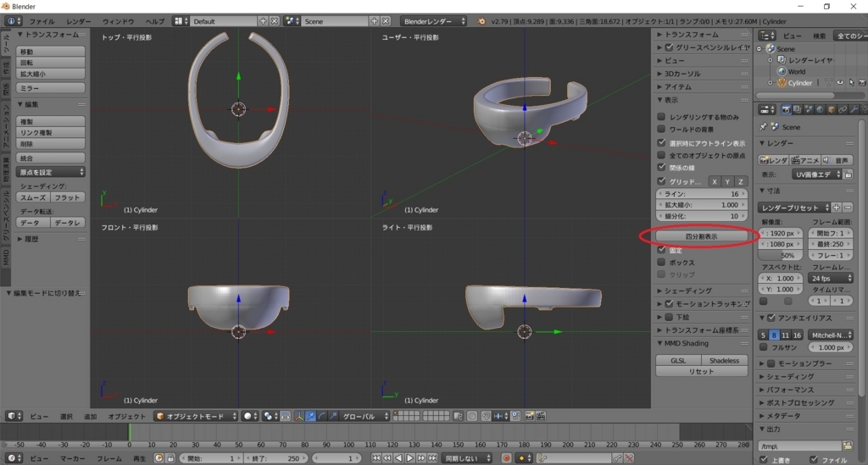The image size is (868, 465).
Task: Click the resolution 50% slider
Action: [x=781, y=256]
